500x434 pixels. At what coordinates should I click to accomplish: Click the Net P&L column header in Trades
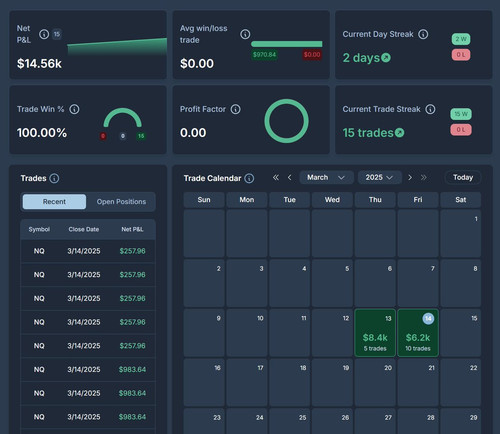pyautogui.click(x=132, y=229)
